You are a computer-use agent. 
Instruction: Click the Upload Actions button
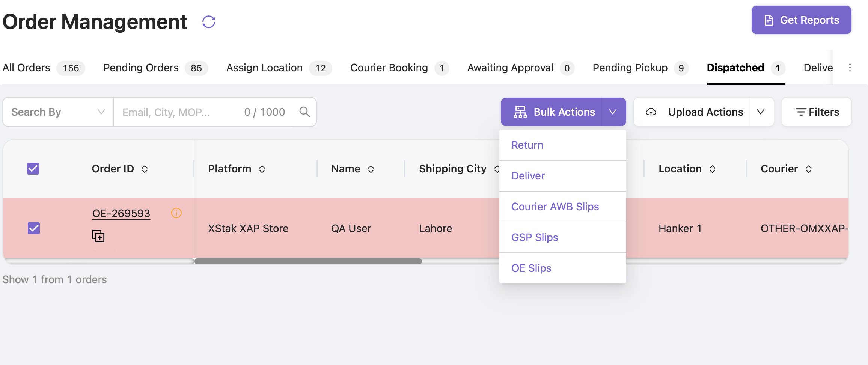[x=692, y=112]
